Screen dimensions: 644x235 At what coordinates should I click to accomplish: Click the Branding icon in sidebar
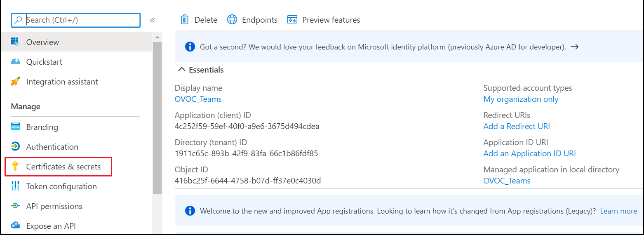point(15,127)
